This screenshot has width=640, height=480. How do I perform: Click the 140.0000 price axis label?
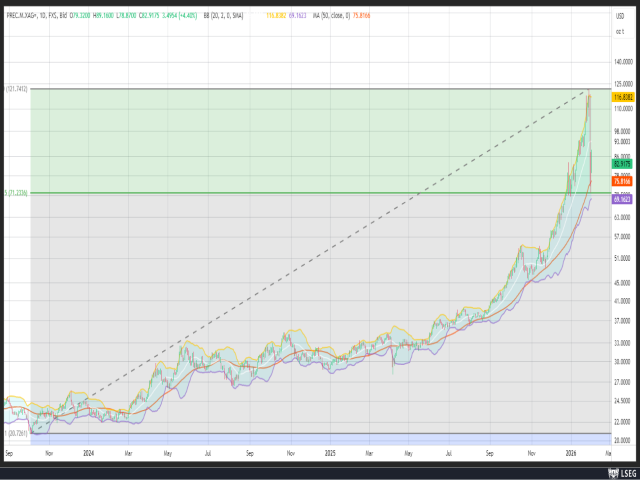tap(621, 62)
